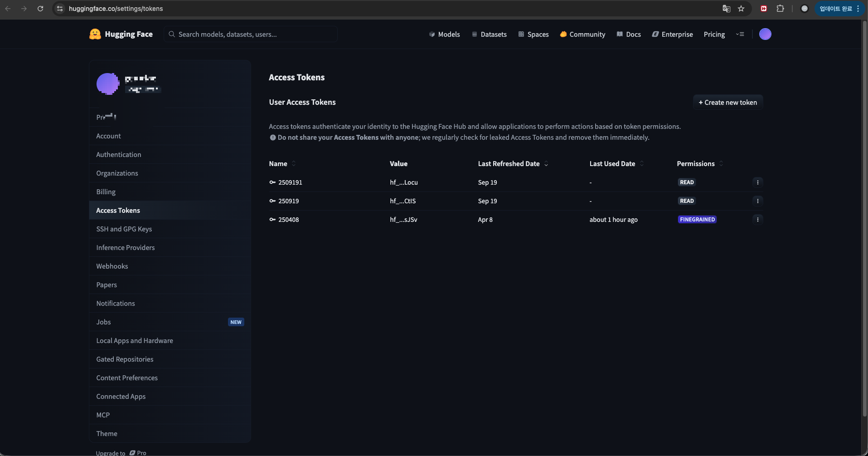Click the token value hf_...sJSv
868x456 pixels.
tap(403, 220)
